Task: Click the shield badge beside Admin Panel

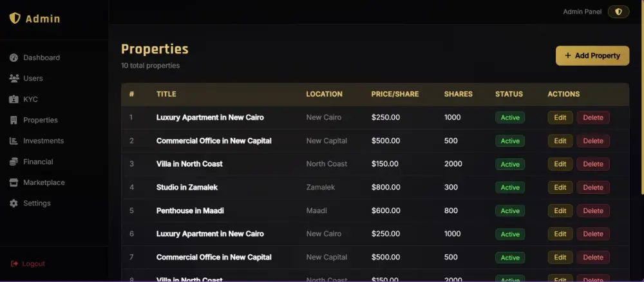Action: point(618,12)
